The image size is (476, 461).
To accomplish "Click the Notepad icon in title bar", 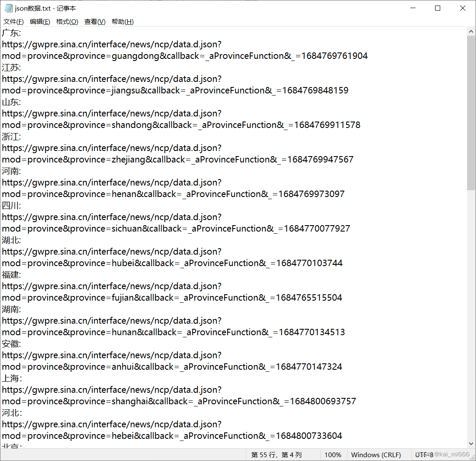I will [9, 8].
